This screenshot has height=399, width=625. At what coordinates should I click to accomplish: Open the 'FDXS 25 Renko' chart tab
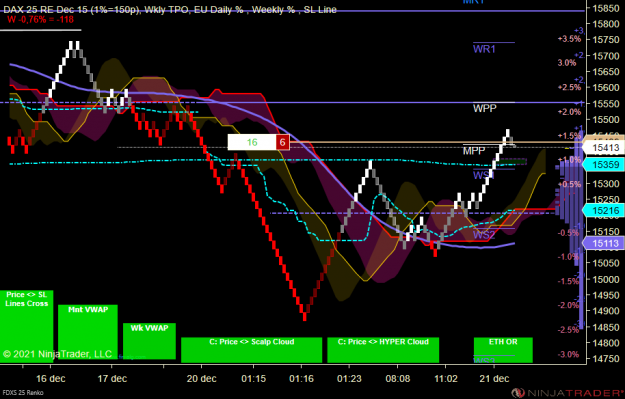23,393
